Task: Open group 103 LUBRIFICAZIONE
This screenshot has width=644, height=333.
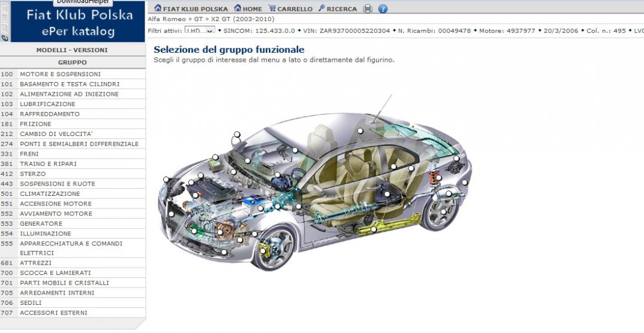Action: point(73,104)
